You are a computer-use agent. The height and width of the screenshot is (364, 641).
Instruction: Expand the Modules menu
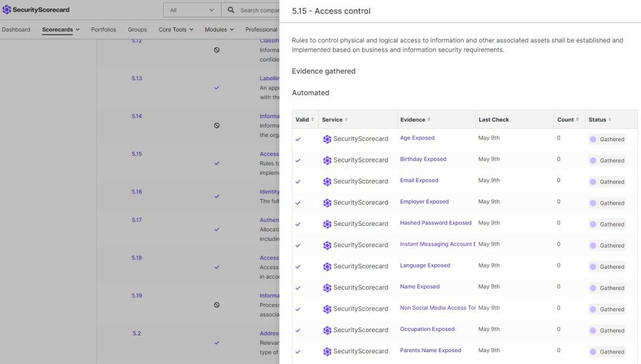coord(219,29)
